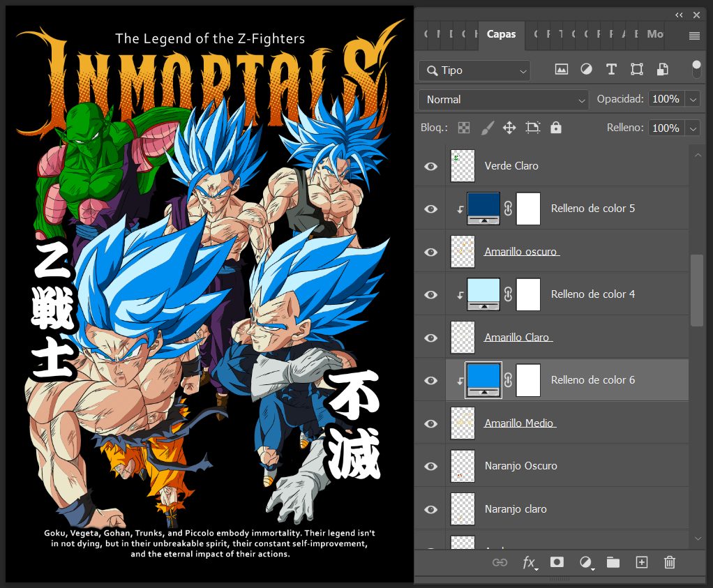Delete layer trash icon
Viewport: 713px width, 588px height.
point(669,562)
